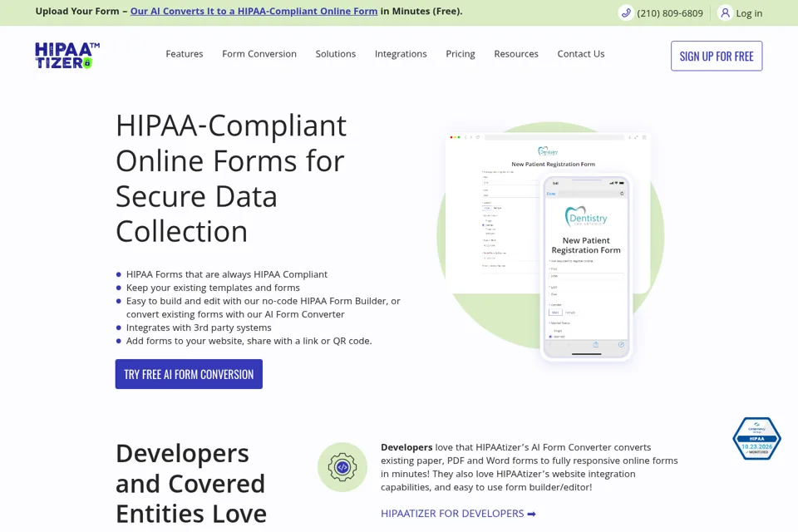
Task: Click the HIPAA compliance badge
Action: pos(756,439)
